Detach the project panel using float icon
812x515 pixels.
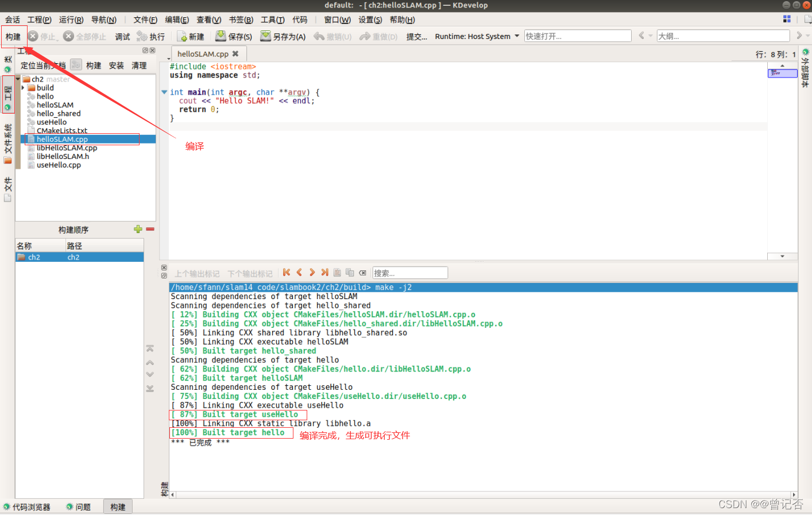[x=145, y=51]
